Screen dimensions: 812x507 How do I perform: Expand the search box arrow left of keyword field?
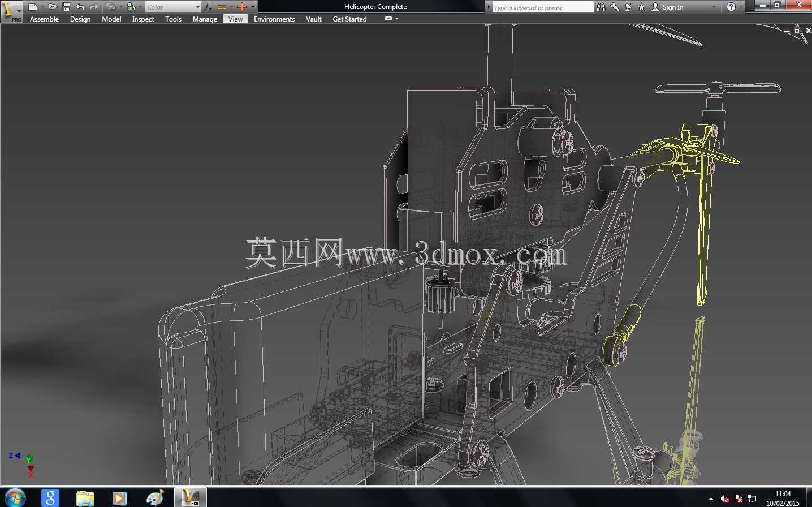point(489,7)
